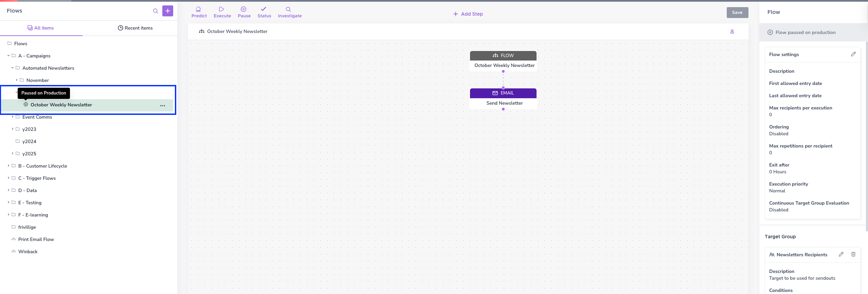Expand the E - Testing folder
Image resolution: width=868 pixels, height=294 pixels.
[8, 203]
